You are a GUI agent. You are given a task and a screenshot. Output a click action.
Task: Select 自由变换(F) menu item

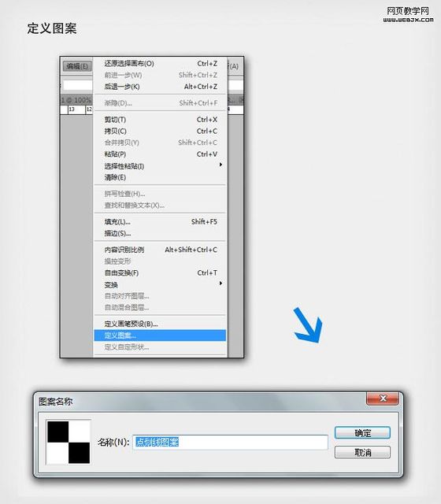(160, 273)
